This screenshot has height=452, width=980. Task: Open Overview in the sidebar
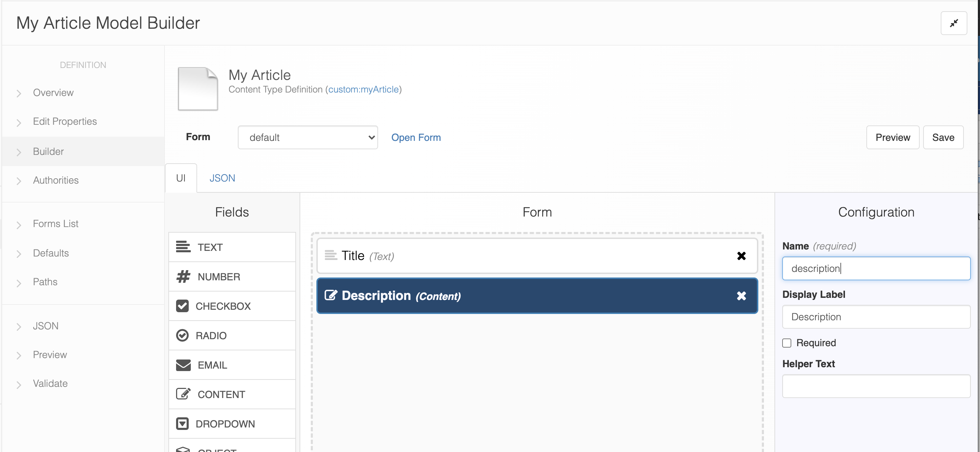click(x=53, y=93)
